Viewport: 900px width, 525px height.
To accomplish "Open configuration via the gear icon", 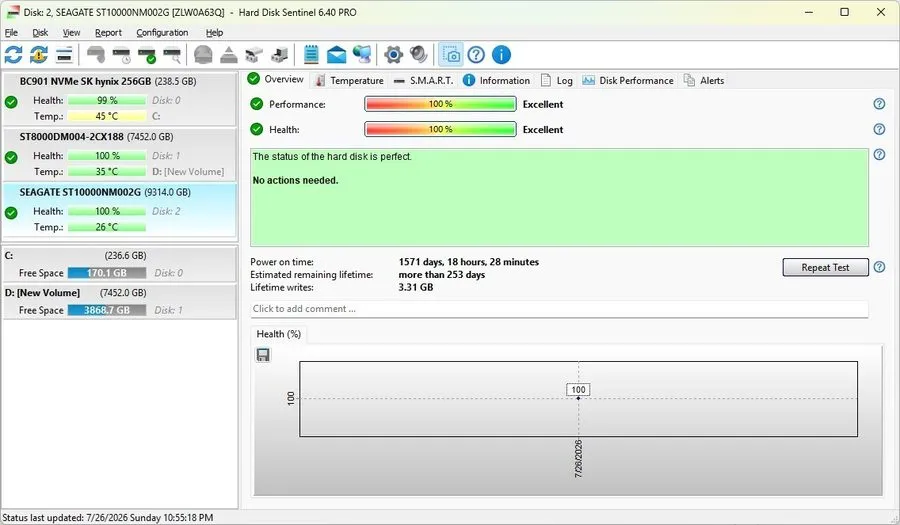I will pyautogui.click(x=394, y=55).
